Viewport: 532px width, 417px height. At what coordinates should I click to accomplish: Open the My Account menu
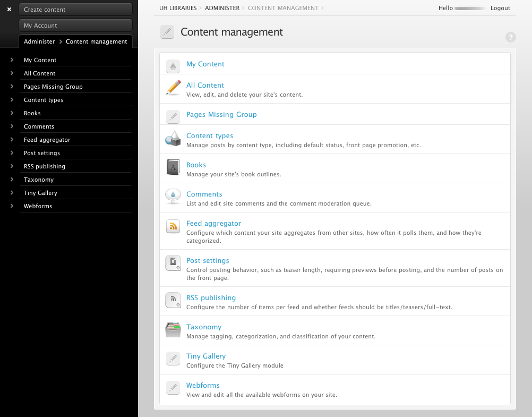click(76, 25)
